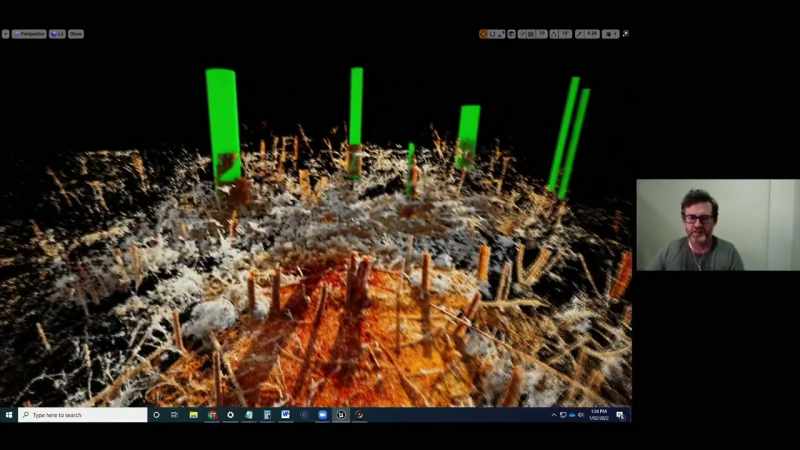Click the surface snapping icon

point(522,34)
